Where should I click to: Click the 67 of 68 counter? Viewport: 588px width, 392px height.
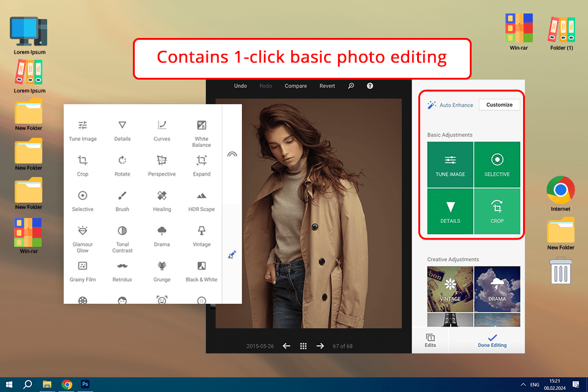pyautogui.click(x=342, y=346)
